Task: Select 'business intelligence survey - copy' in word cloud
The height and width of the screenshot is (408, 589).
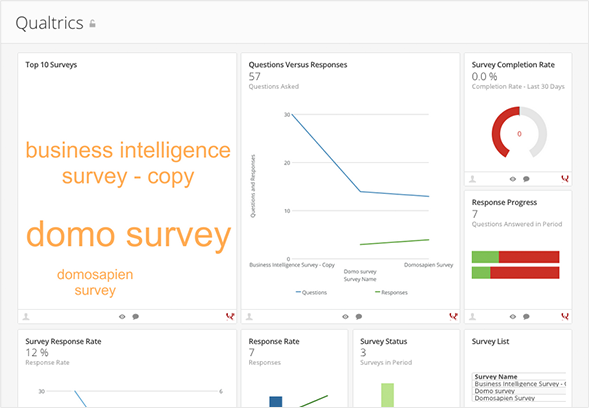Action: (128, 163)
